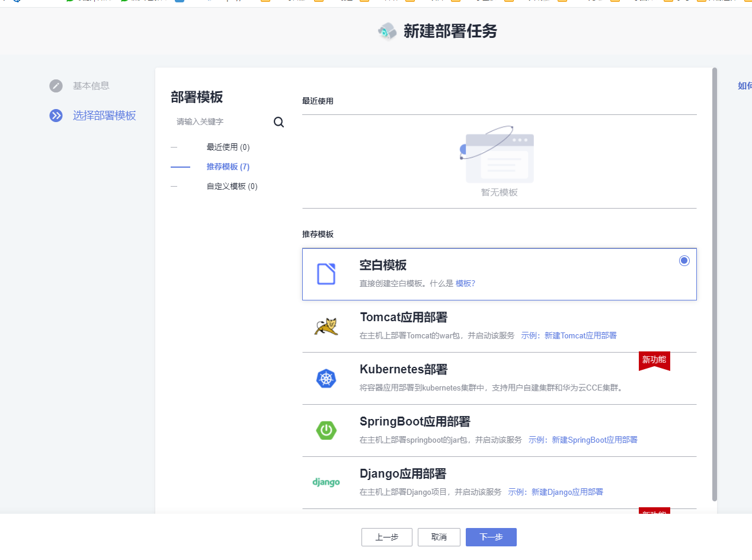This screenshot has height=560, width=752.
Task: Select the Tomcat应用部署 template title
Action: point(404,317)
